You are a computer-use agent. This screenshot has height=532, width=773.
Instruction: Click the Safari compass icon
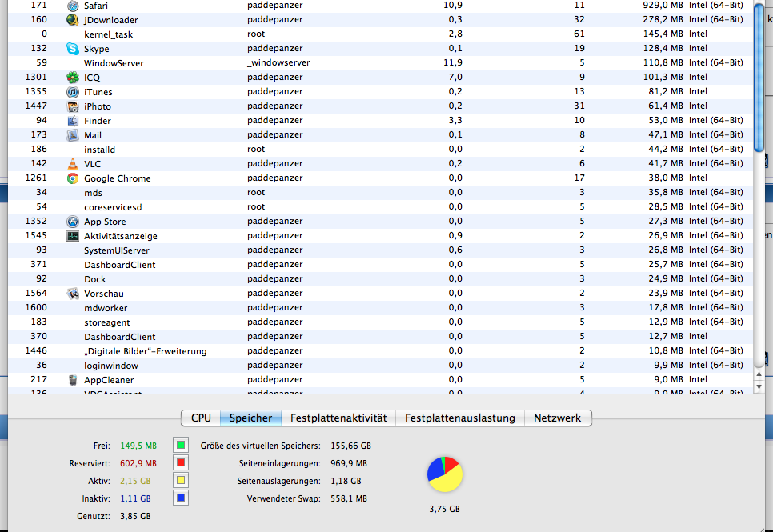(x=73, y=6)
